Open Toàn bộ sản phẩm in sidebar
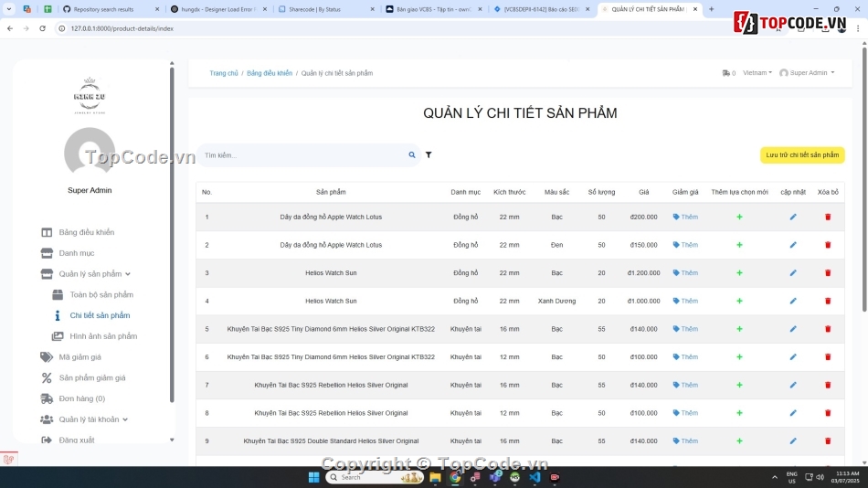 [x=101, y=295]
